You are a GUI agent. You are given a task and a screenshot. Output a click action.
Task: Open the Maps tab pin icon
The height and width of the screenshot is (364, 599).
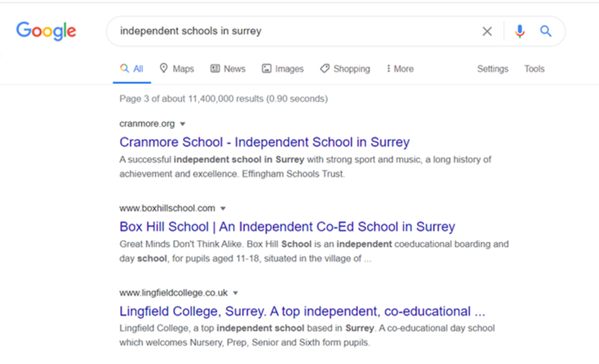click(x=164, y=69)
